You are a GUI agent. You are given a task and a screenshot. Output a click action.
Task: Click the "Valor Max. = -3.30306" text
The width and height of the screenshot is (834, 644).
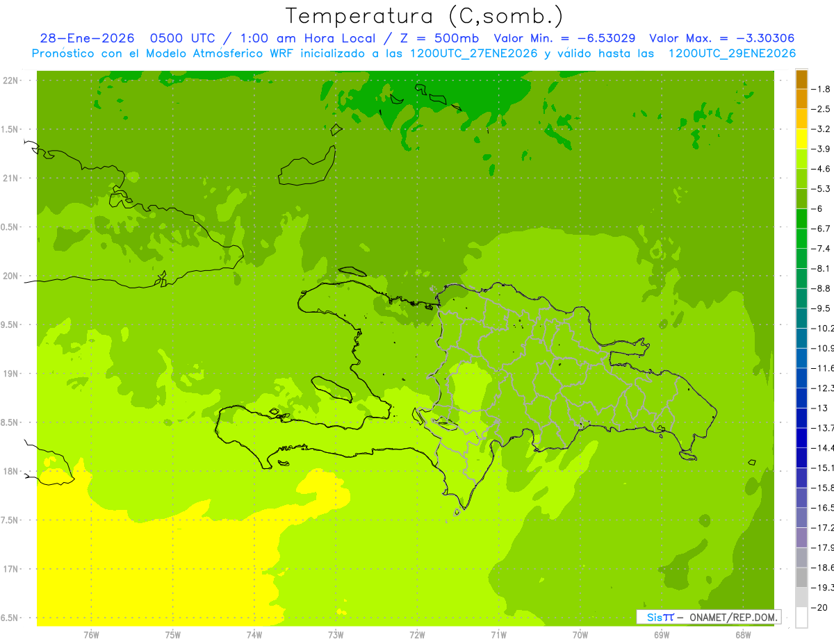click(721, 38)
